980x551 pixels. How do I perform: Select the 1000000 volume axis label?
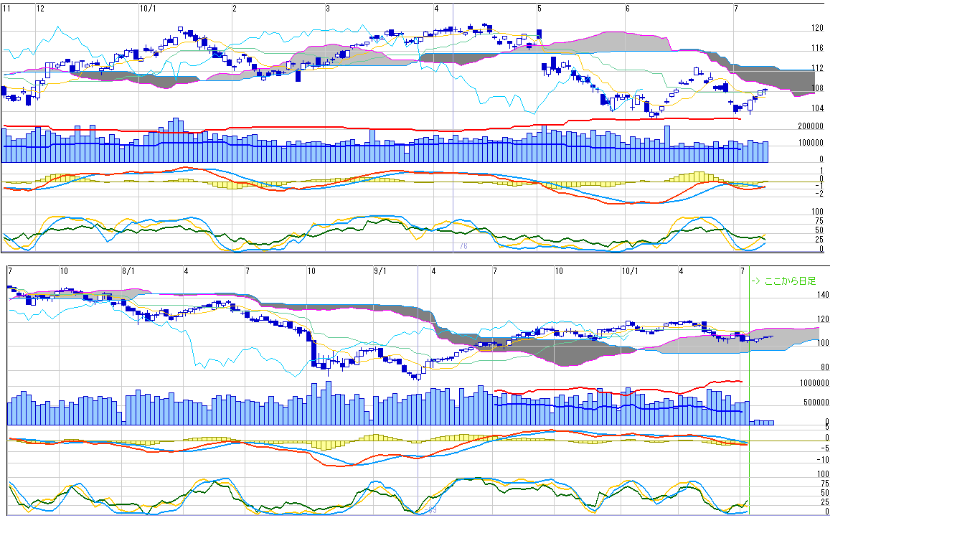click(813, 384)
